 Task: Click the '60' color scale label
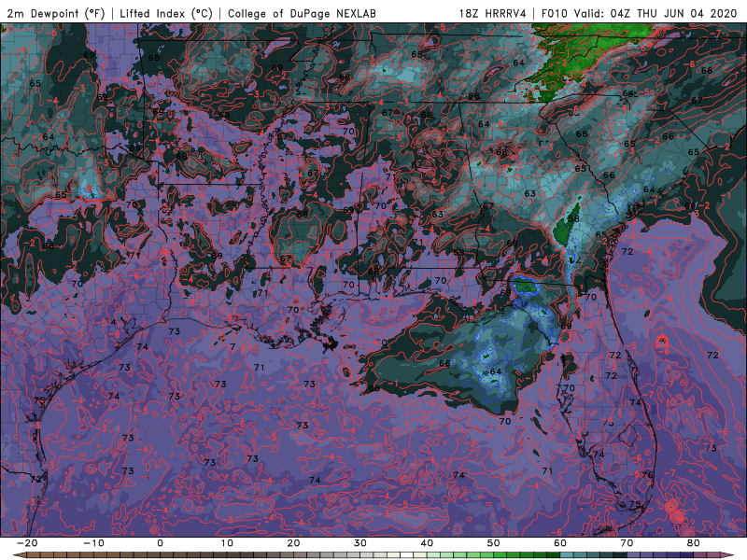click(x=560, y=543)
